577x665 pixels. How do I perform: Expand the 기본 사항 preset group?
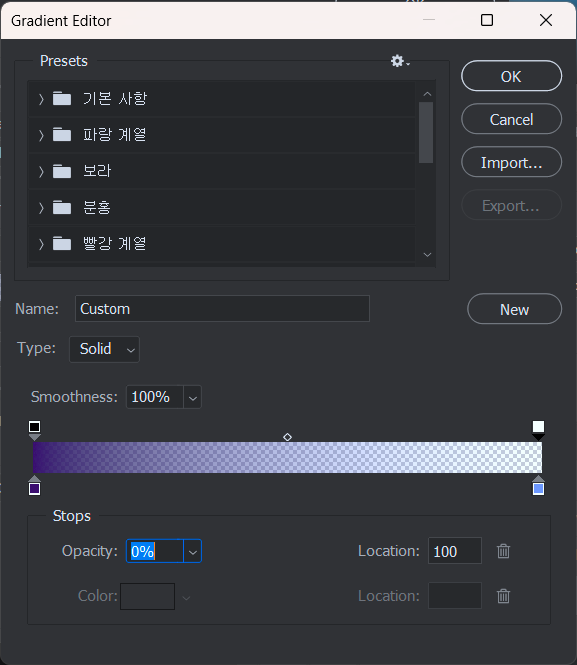click(x=41, y=99)
